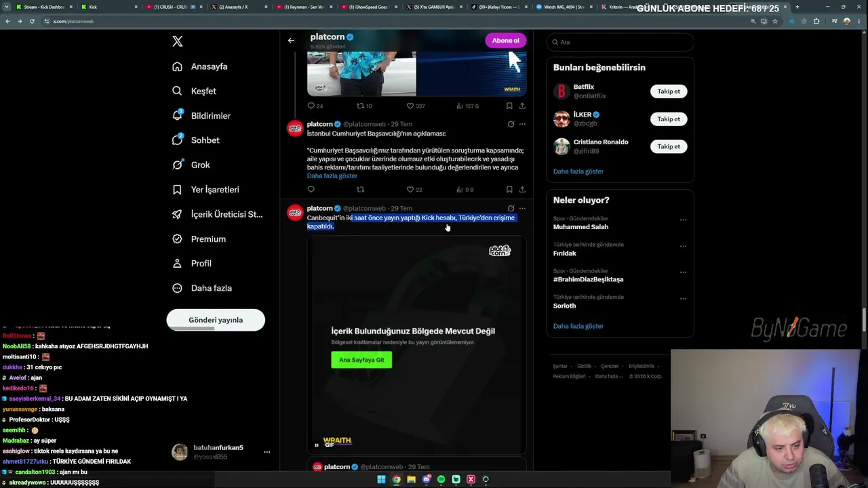The width and height of the screenshot is (868, 488).
Task: Switch to the ShowSpeed browser tab
Action: (x=369, y=7)
